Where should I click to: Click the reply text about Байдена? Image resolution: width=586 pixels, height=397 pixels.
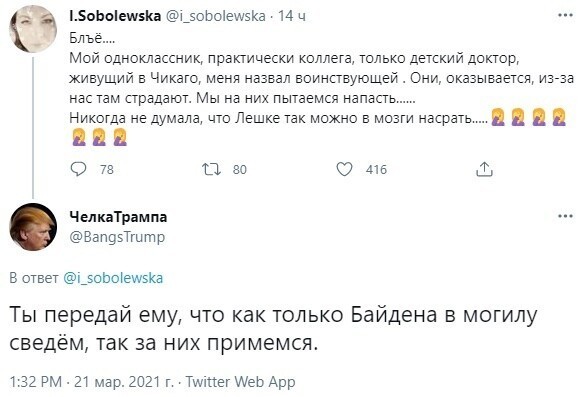273,329
